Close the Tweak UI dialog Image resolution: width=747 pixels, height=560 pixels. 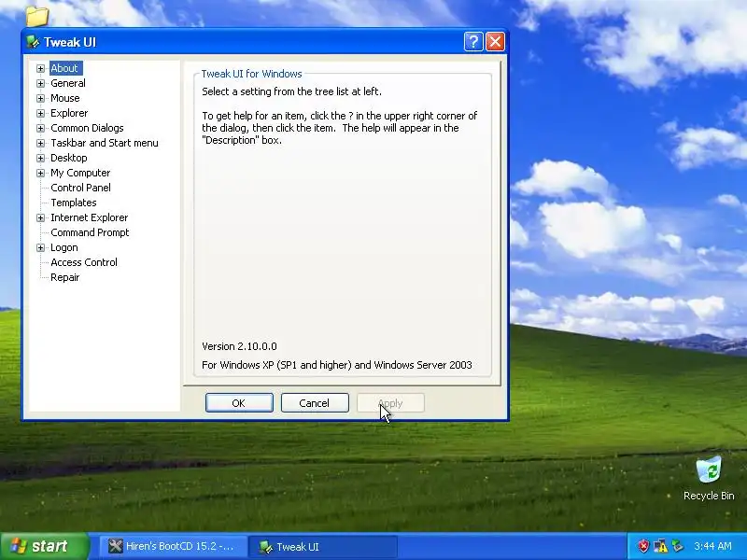(x=495, y=42)
